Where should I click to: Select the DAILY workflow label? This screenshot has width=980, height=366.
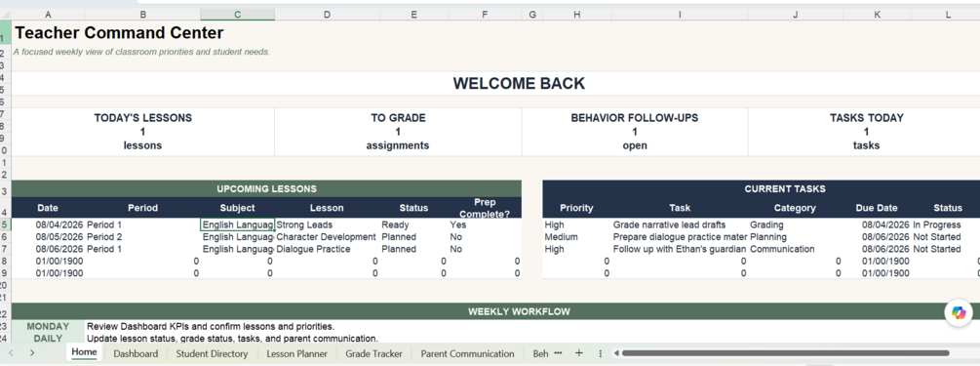[48, 339]
